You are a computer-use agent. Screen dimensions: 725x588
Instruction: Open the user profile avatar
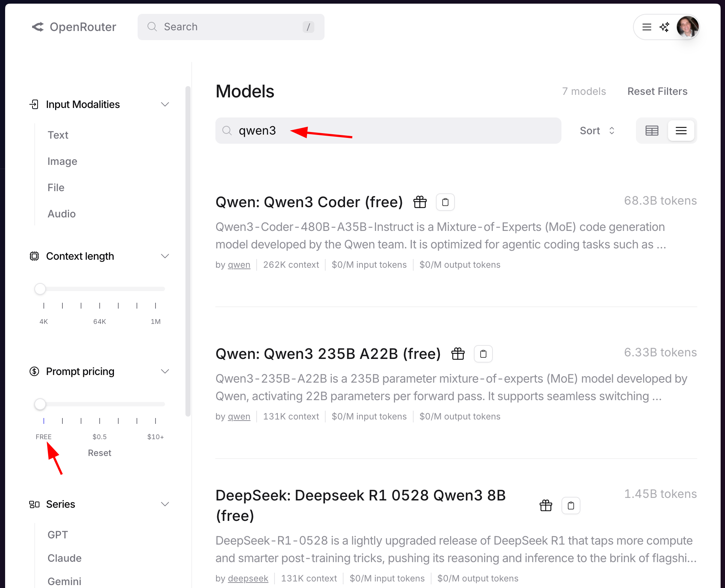687,27
